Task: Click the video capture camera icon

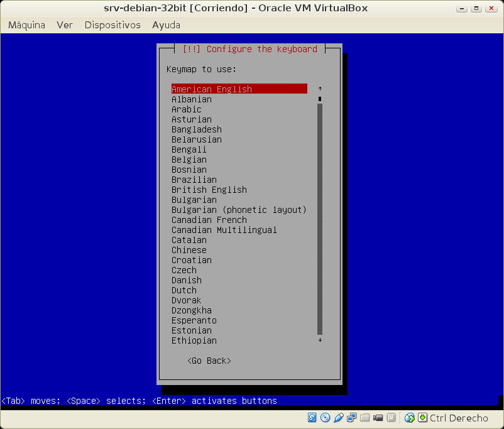Action: [378, 418]
